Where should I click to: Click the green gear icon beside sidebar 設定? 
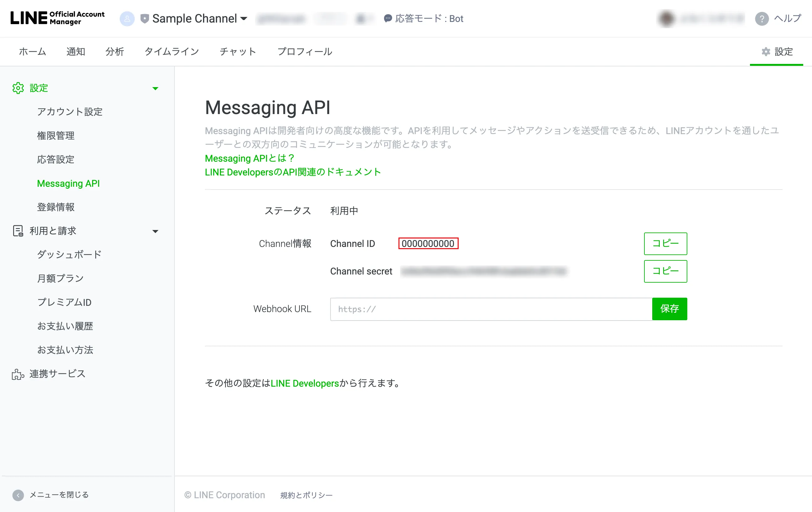pyautogui.click(x=18, y=88)
